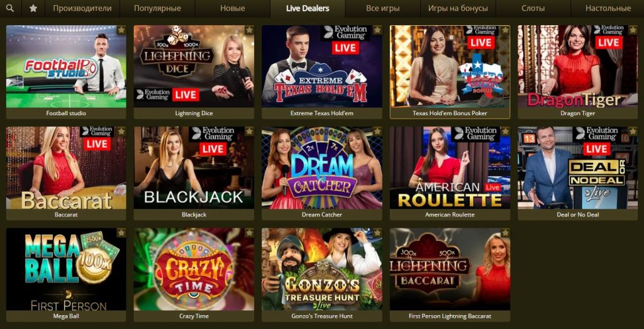Switch to the Популярные tab
Image resolution: width=644 pixels, height=329 pixels.
coord(157,8)
